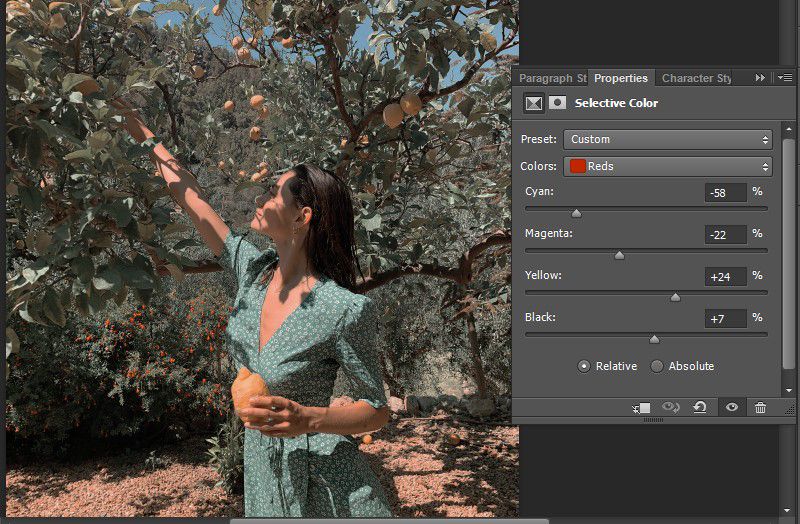Click the Magenta value field showing -22
This screenshot has width=800, height=524.
coord(726,235)
